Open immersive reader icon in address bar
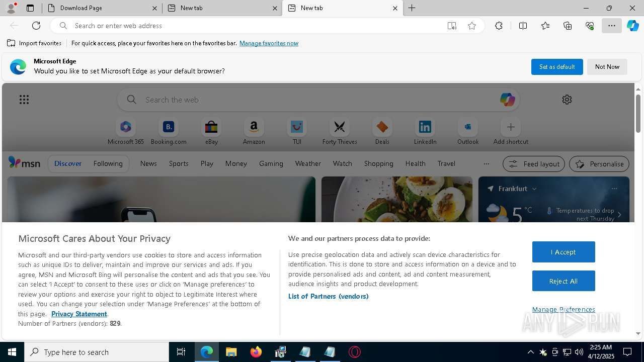Image resolution: width=644 pixels, height=362 pixels. (452, 26)
